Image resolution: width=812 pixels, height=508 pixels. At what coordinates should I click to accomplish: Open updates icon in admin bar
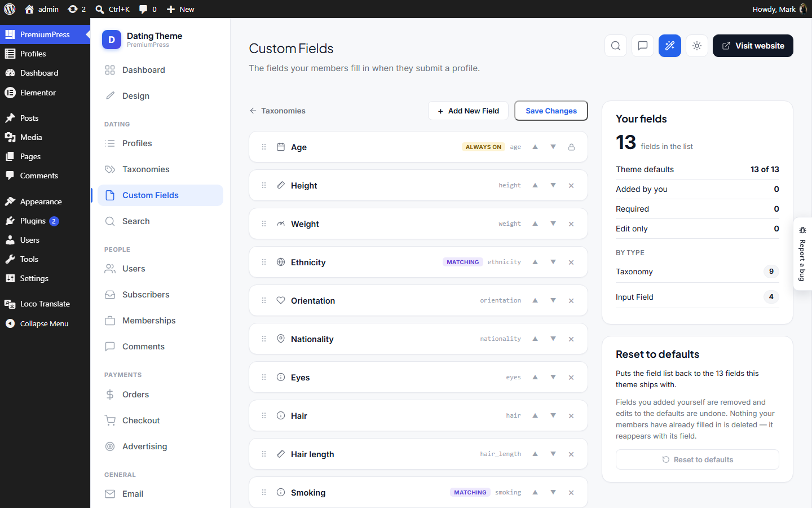(x=77, y=9)
